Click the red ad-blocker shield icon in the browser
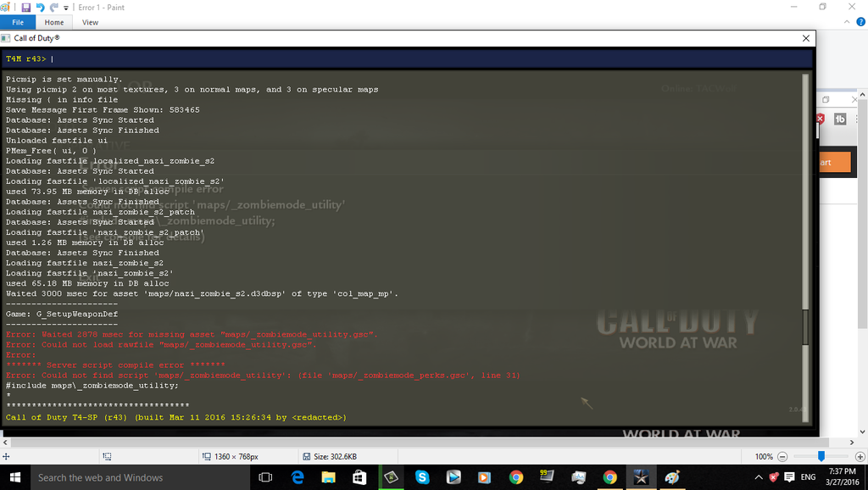 pyautogui.click(x=821, y=119)
